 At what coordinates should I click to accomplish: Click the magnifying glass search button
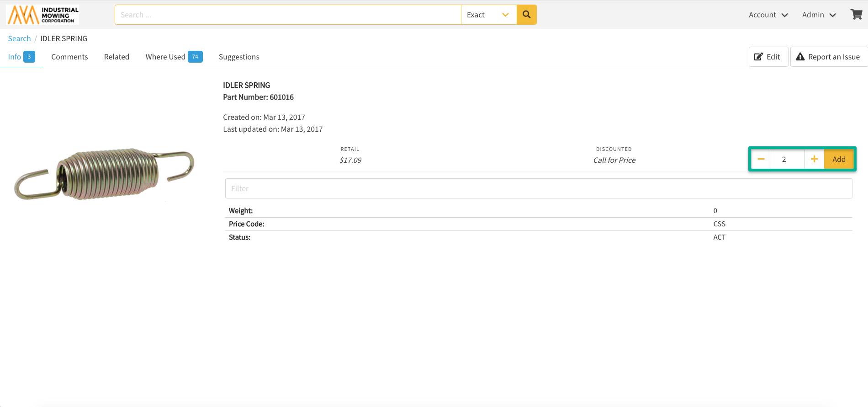tap(526, 15)
